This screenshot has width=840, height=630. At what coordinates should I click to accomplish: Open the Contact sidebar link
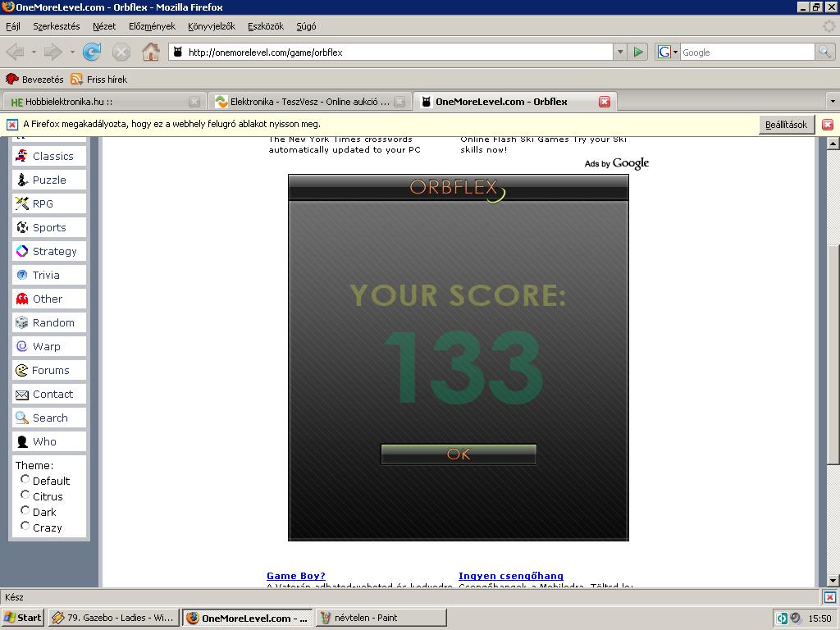point(48,395)
